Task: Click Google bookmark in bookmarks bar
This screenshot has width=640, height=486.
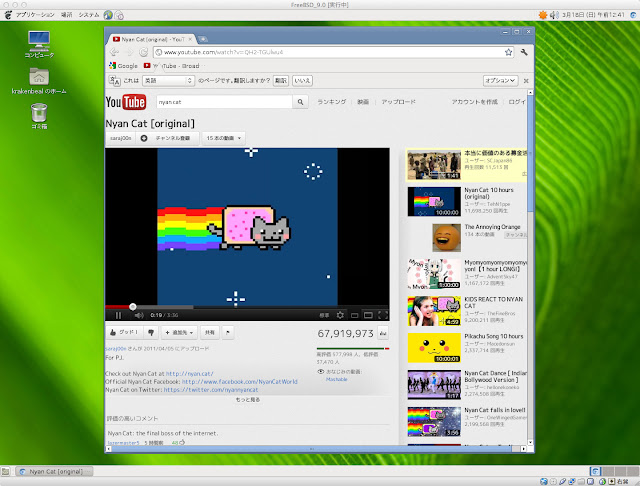Action: 123,66
